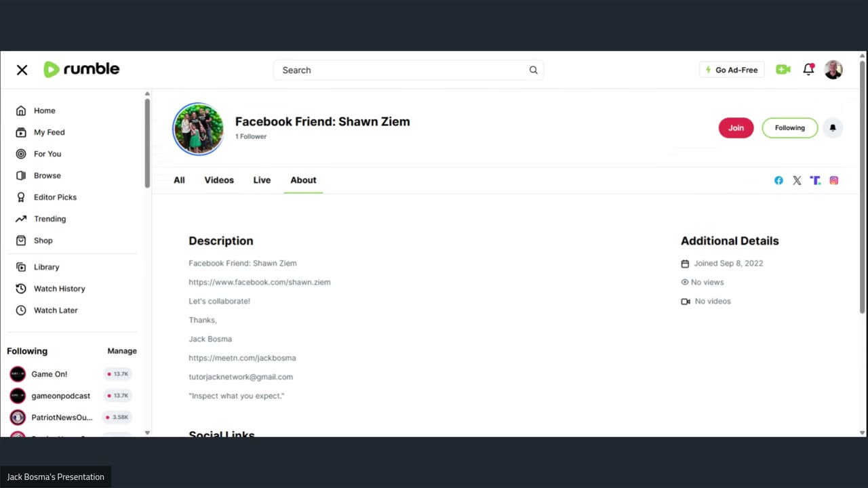
Task: Click the Watch Later clock icon
Action: (x=21, y=310)
